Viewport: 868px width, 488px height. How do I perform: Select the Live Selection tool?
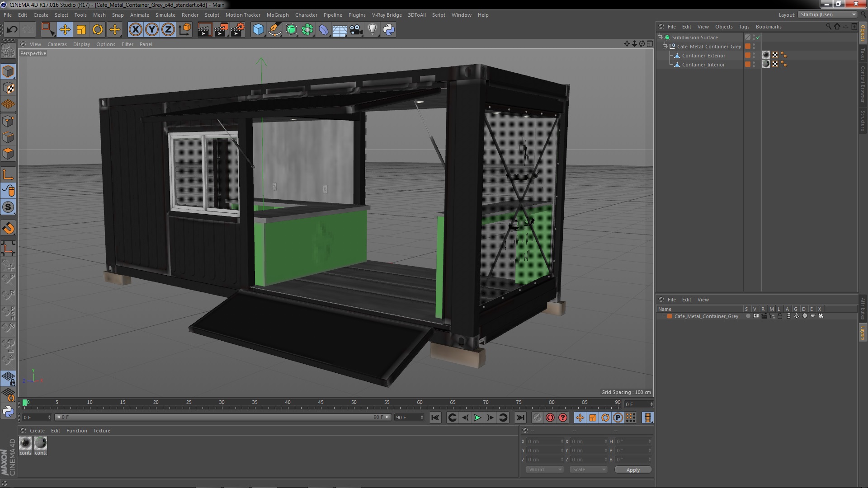point(48,30)
